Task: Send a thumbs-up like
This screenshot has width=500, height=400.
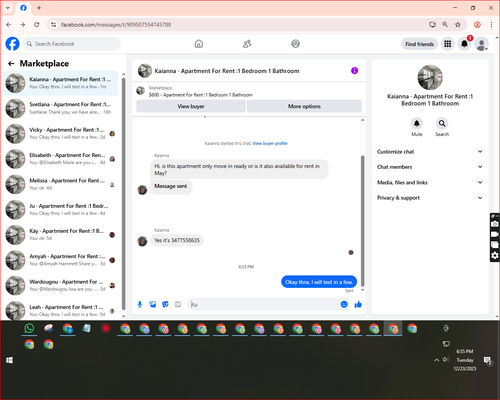Action: pos(358,304)
